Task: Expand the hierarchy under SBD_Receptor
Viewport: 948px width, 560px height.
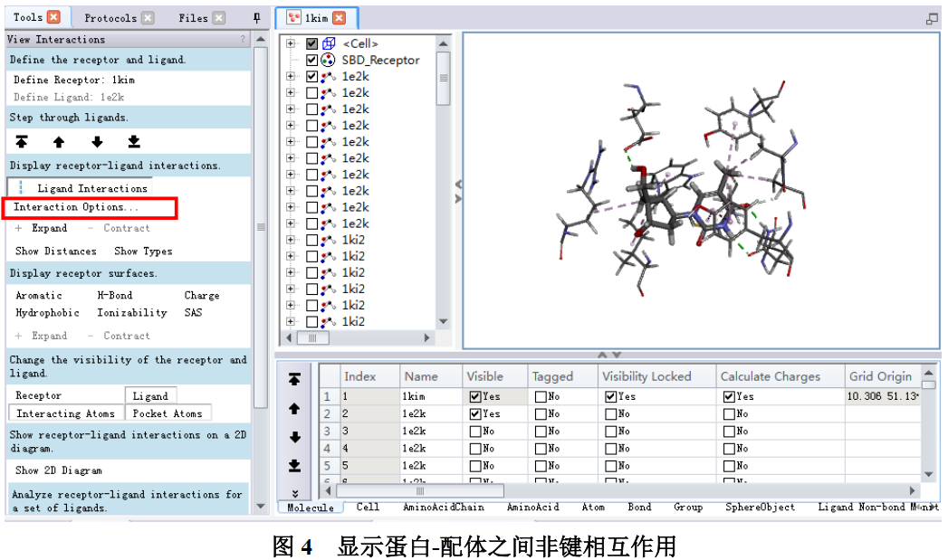Action: (290, 60)
